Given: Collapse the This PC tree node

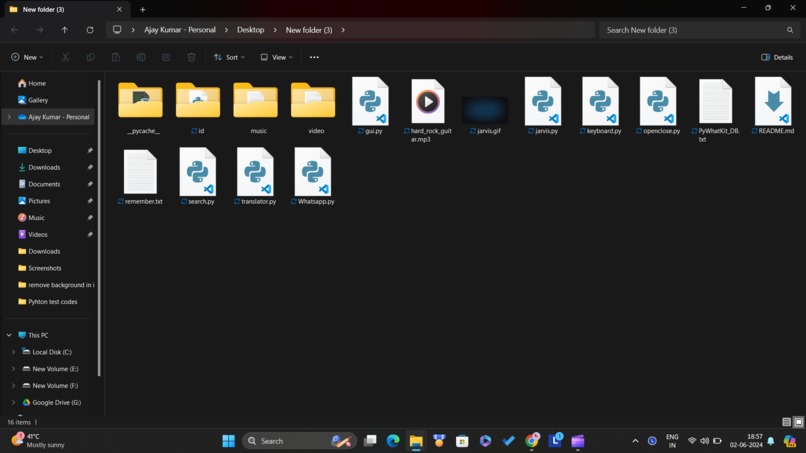Looking at the screenshot, I should (x=9, y=335).
